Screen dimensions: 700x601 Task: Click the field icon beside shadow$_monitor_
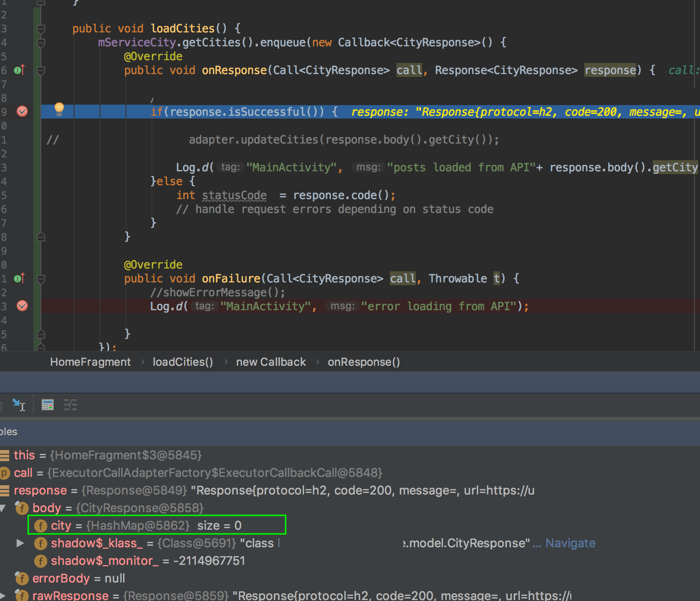[x=41, y=561]
